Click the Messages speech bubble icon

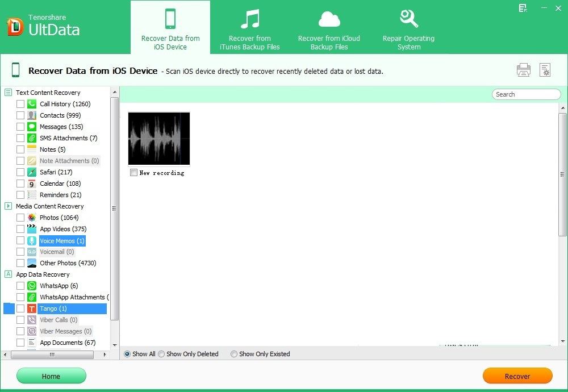32,127
